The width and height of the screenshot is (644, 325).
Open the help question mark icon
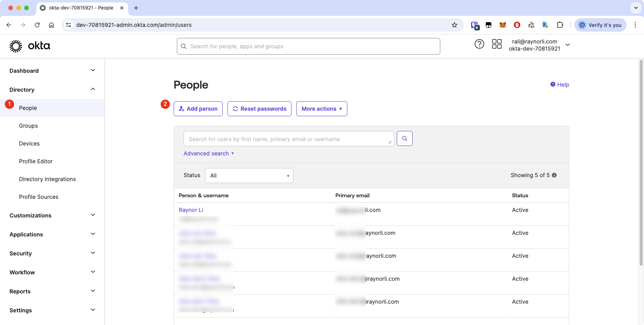tap(479, 44)
